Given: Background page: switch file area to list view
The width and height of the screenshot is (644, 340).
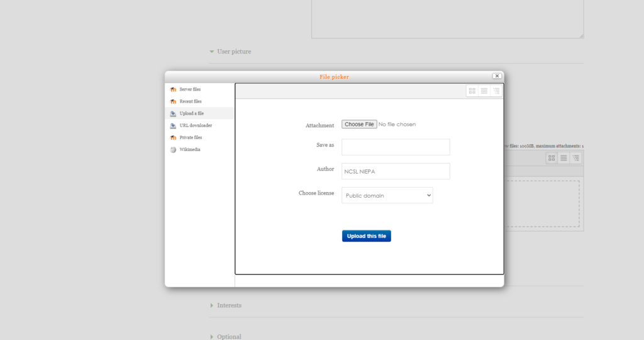Looking at the screenshot, I should pyautogui.click(x=563, y=158).
